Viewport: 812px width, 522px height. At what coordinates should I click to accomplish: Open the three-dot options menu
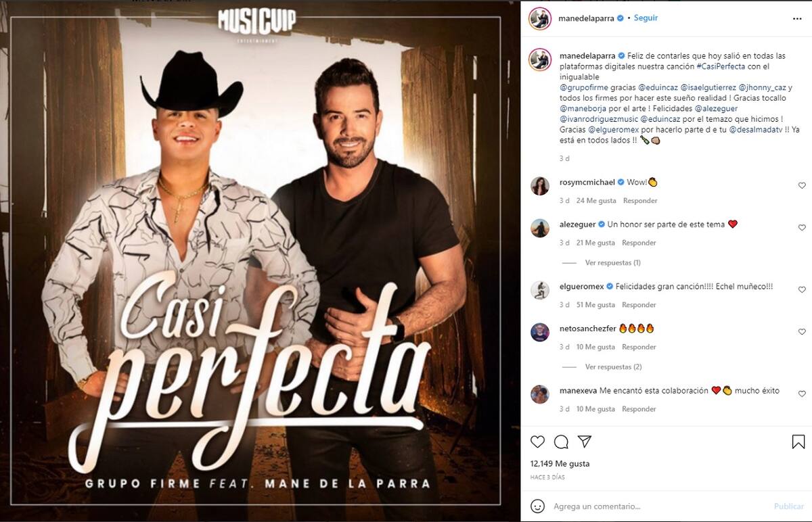click(x=797, y=18)
